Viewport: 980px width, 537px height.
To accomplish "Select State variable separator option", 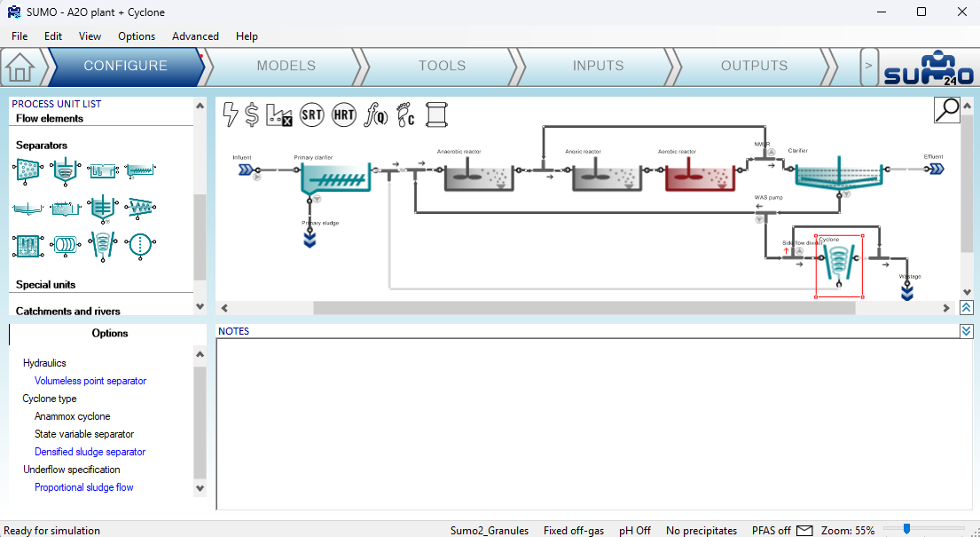I will [84, 434].
